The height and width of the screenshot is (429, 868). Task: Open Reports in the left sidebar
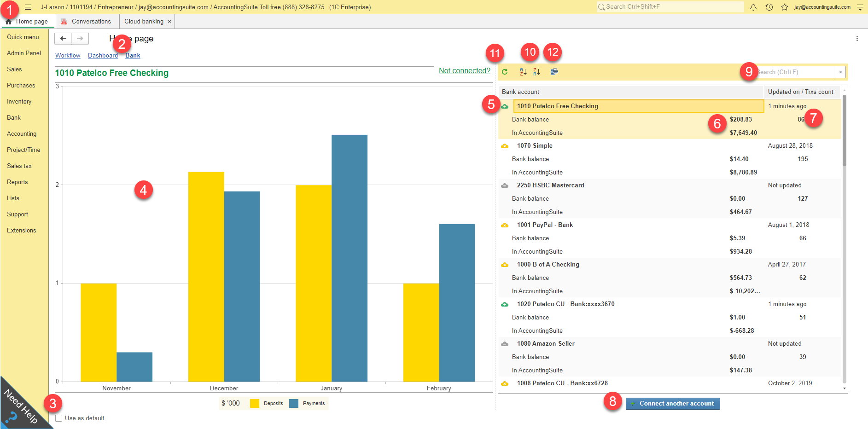[x=17, y=182]
